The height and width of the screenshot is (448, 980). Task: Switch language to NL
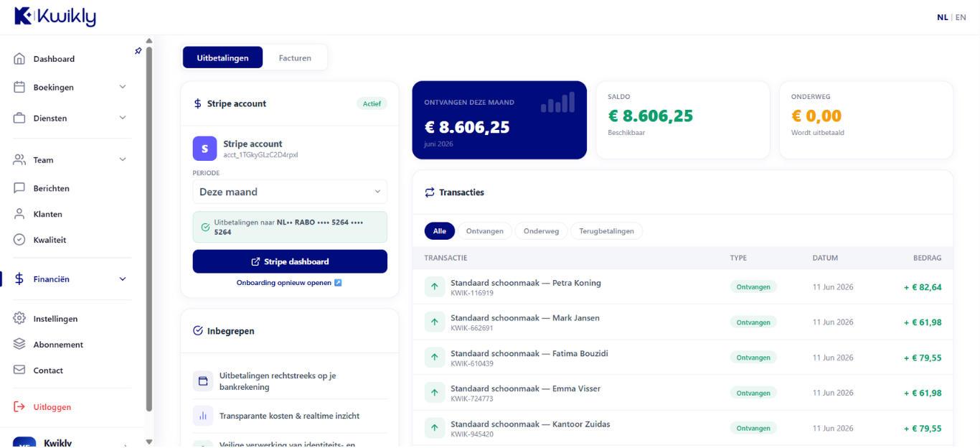click(x=943, y=17)
